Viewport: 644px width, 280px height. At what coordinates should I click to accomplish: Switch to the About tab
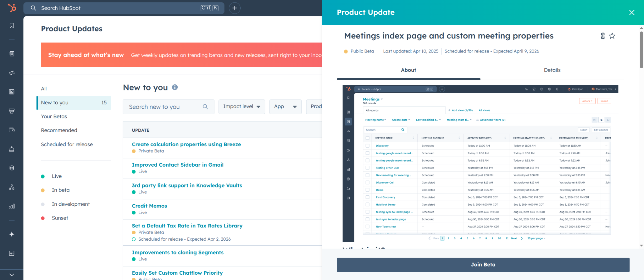tap(408, 70)
